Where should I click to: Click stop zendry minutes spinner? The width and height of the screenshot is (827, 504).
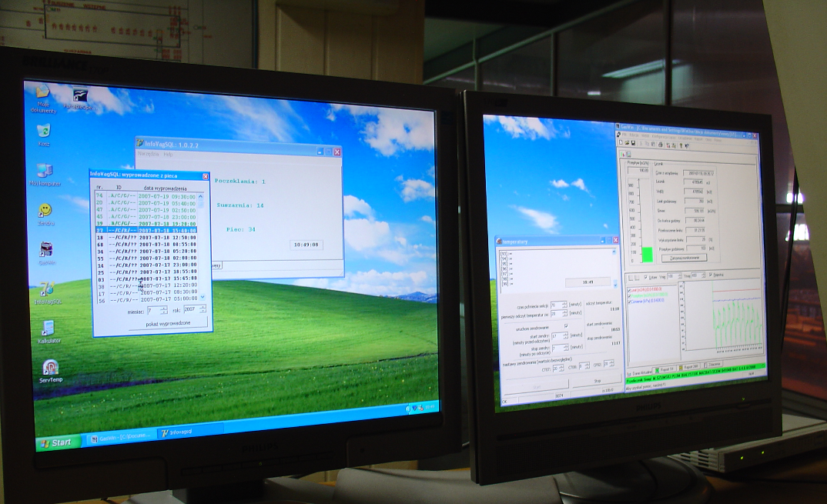point(566,348)
